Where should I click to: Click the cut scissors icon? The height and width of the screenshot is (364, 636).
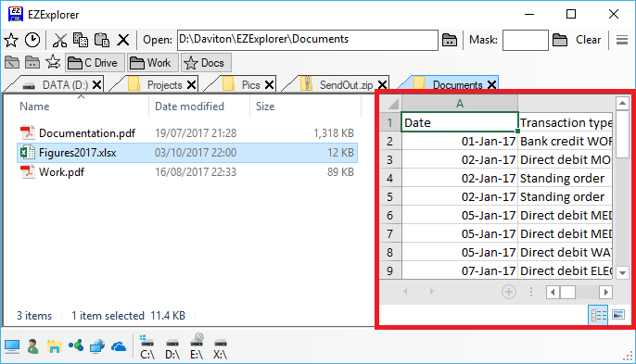pyautogui.click(x=60, y=40)
